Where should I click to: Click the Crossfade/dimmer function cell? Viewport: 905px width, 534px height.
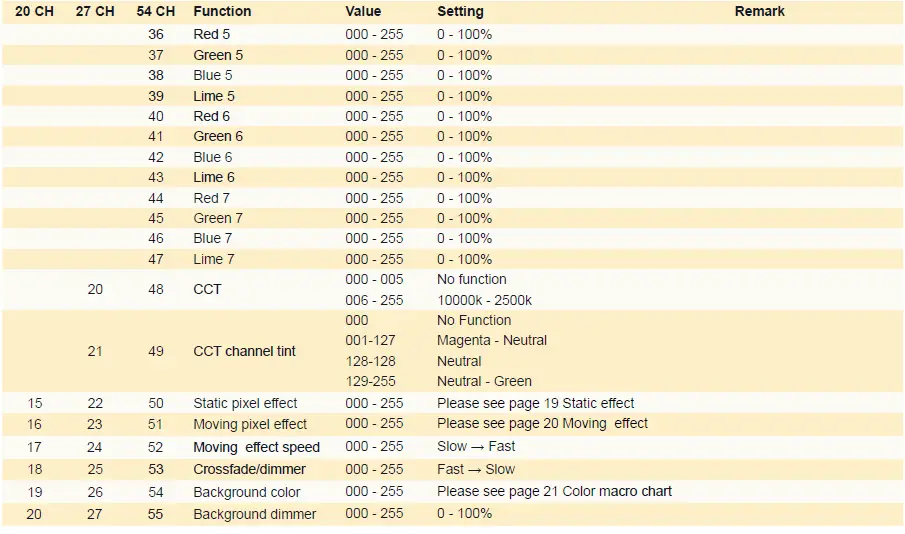click(249, 469)
